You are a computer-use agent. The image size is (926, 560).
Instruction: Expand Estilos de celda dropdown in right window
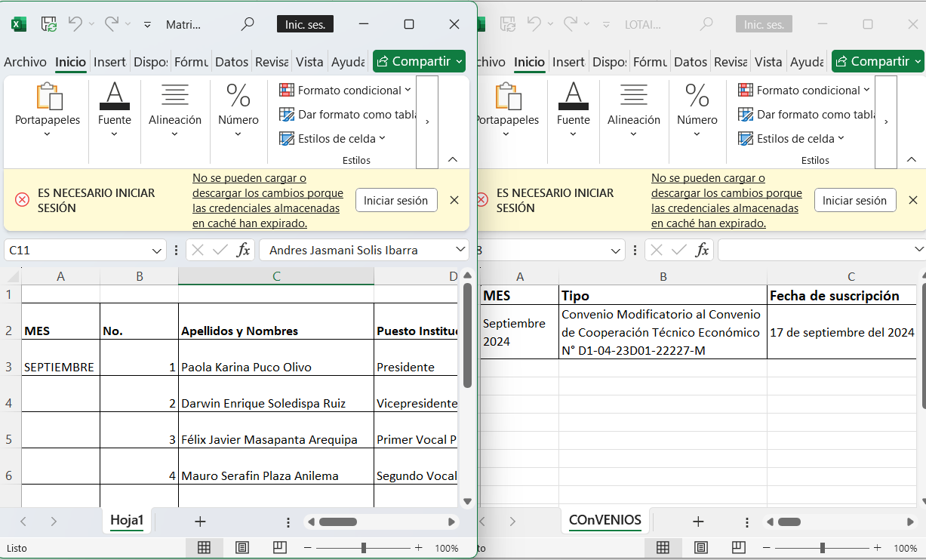coord(801,139)
